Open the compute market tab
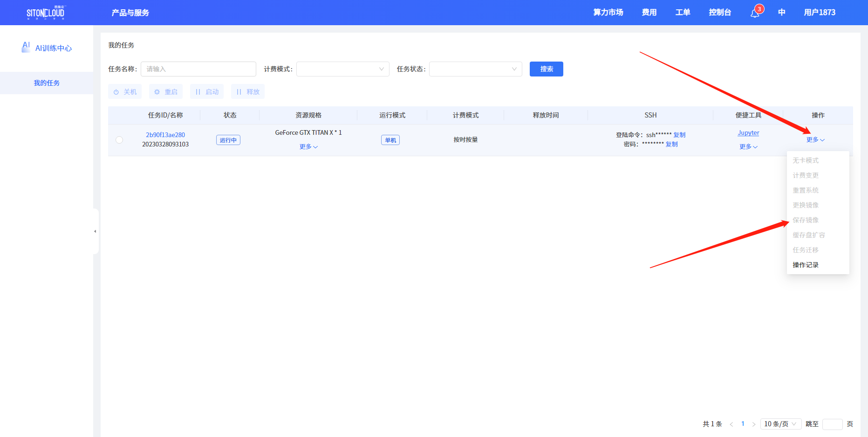 point(608,13)
